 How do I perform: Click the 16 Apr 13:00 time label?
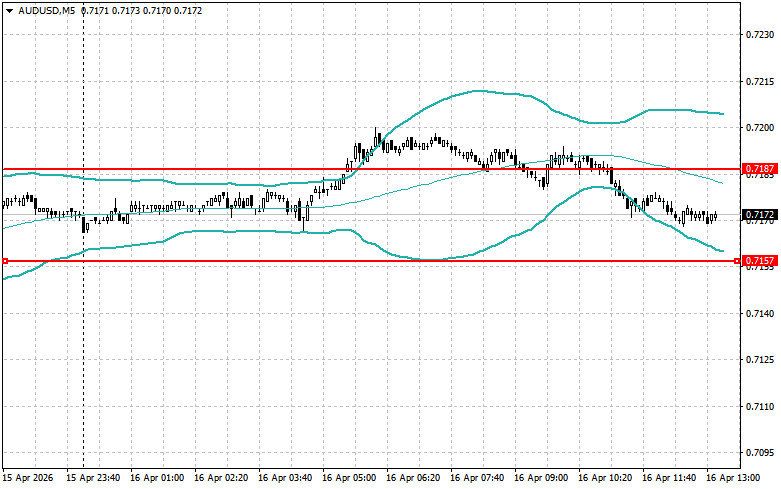pyautogui.click(x=733, y=478)
